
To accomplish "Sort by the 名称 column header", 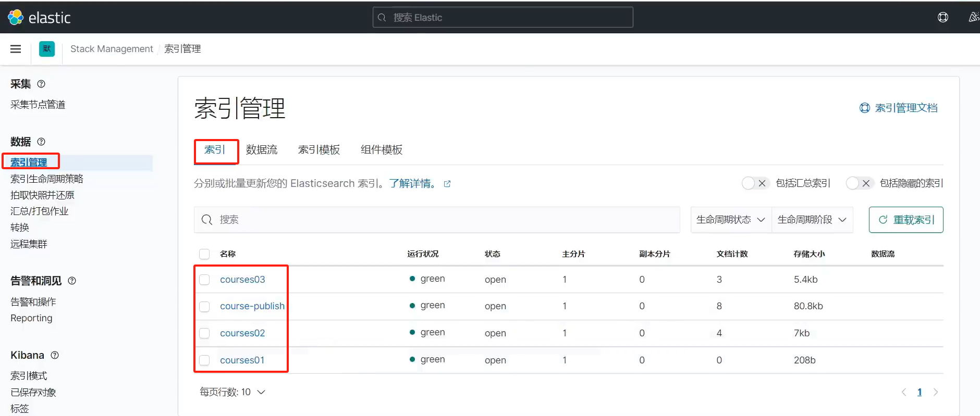I will 228,254.
